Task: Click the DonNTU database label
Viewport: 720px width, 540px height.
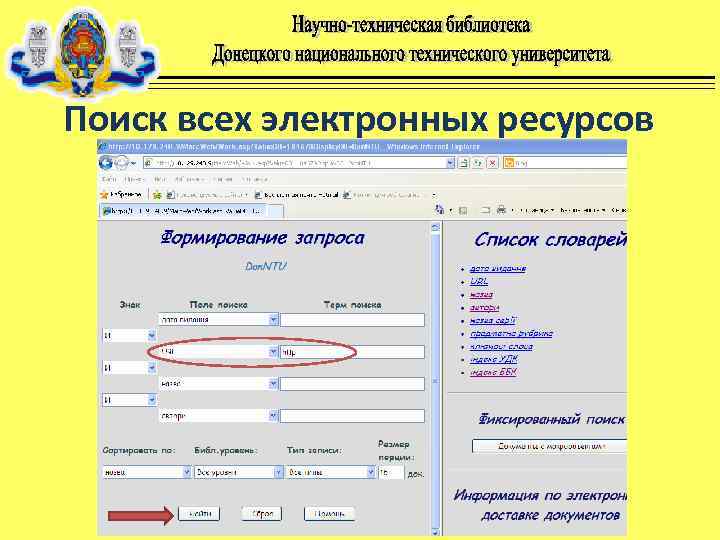Action: point(266,266)
